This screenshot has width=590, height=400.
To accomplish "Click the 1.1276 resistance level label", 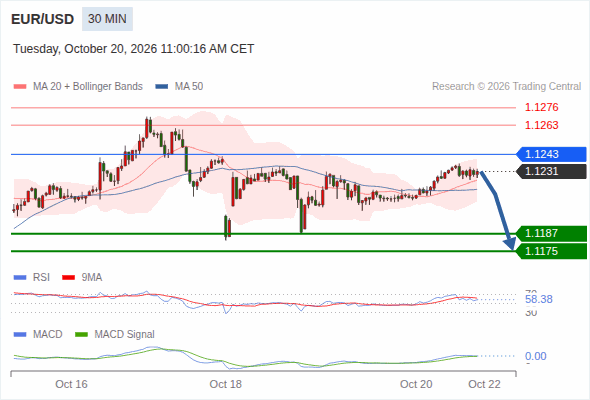I will click(541, 107).
